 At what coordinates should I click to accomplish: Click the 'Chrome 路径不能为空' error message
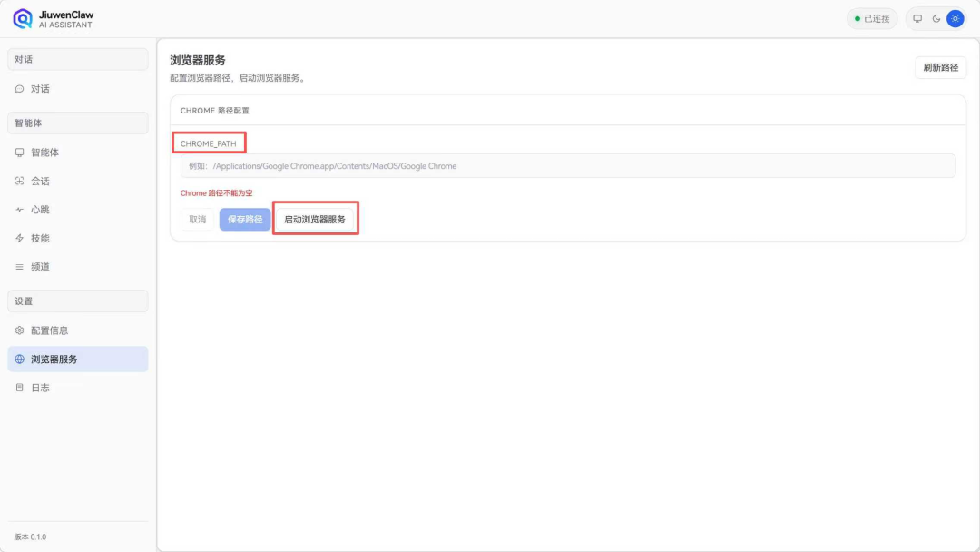[x=216, y=193]
